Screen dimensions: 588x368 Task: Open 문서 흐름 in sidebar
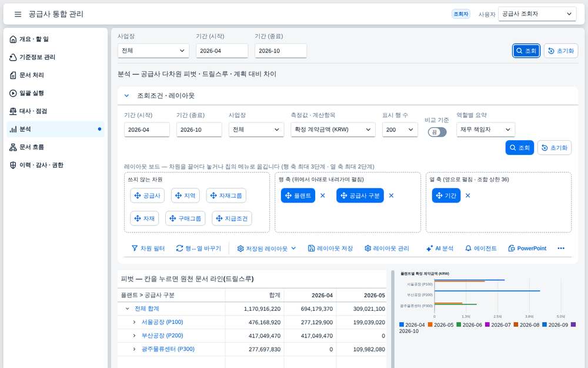55,147
